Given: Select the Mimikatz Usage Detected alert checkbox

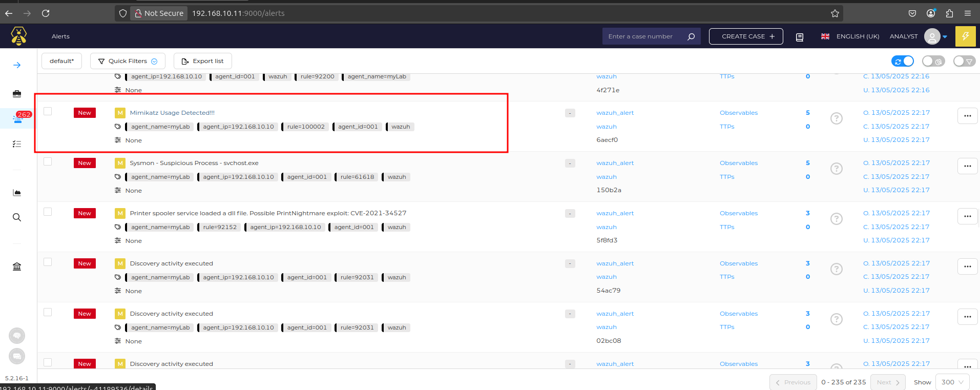Looking at the screenshot, I should pyautogui.click(x=48, y=111).
